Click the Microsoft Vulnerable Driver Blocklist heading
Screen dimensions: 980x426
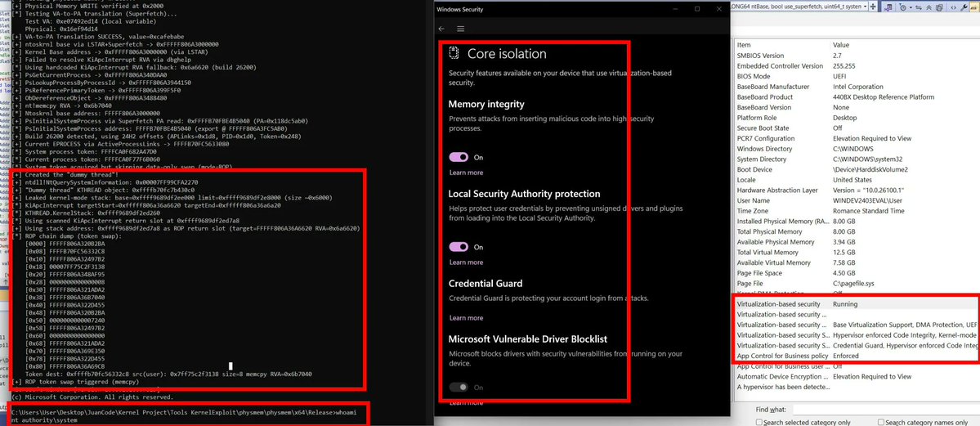(x=528, y=339)
